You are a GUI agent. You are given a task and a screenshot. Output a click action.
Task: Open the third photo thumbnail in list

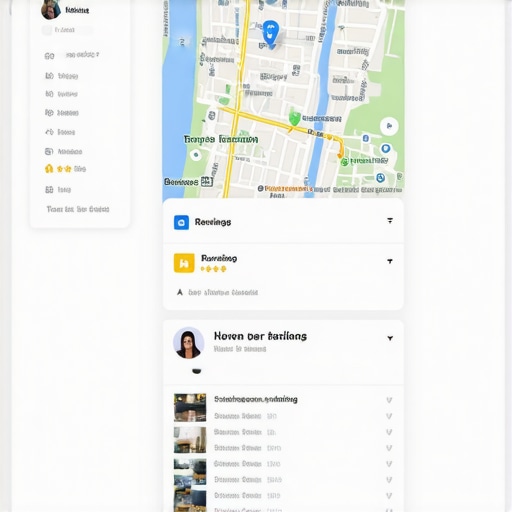[x=190, y=472]
